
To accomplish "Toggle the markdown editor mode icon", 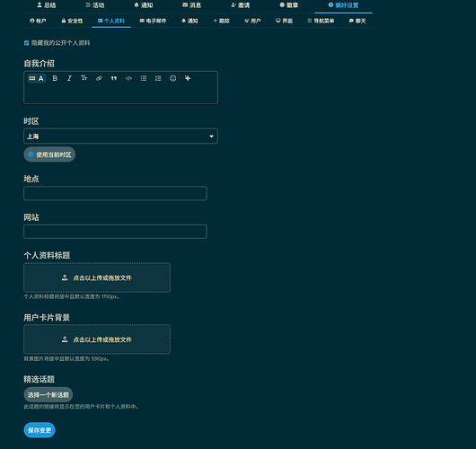I will coord(31,78).
